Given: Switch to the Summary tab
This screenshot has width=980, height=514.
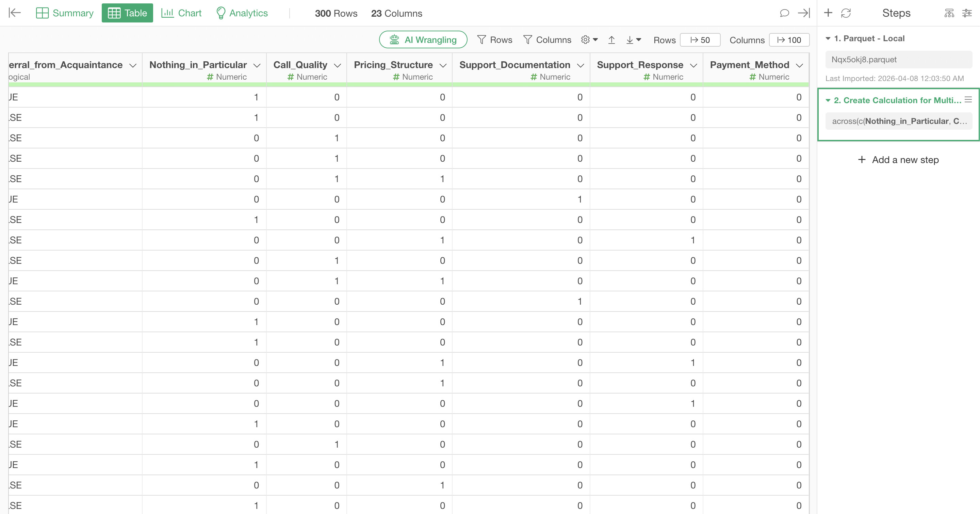Looking at the screenshot, I should [x=65, y=13].
